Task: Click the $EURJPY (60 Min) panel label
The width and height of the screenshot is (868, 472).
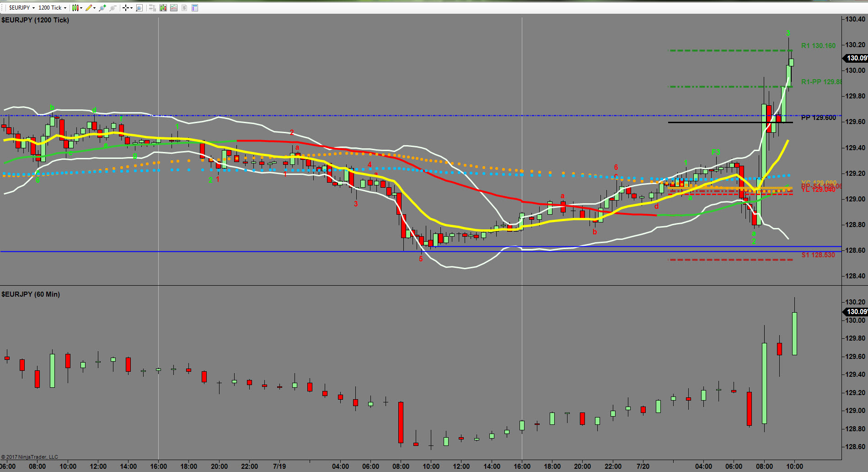Action: [31, 294]
